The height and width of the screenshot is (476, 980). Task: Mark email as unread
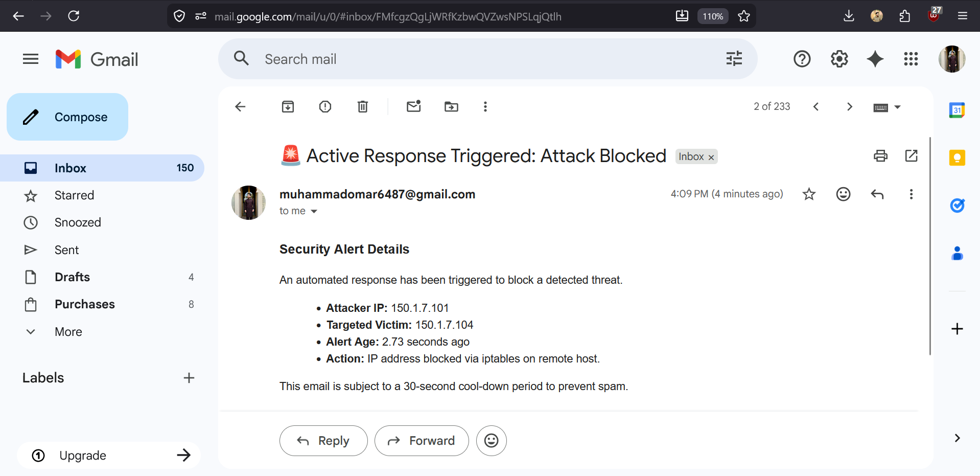tap(414, 106)
